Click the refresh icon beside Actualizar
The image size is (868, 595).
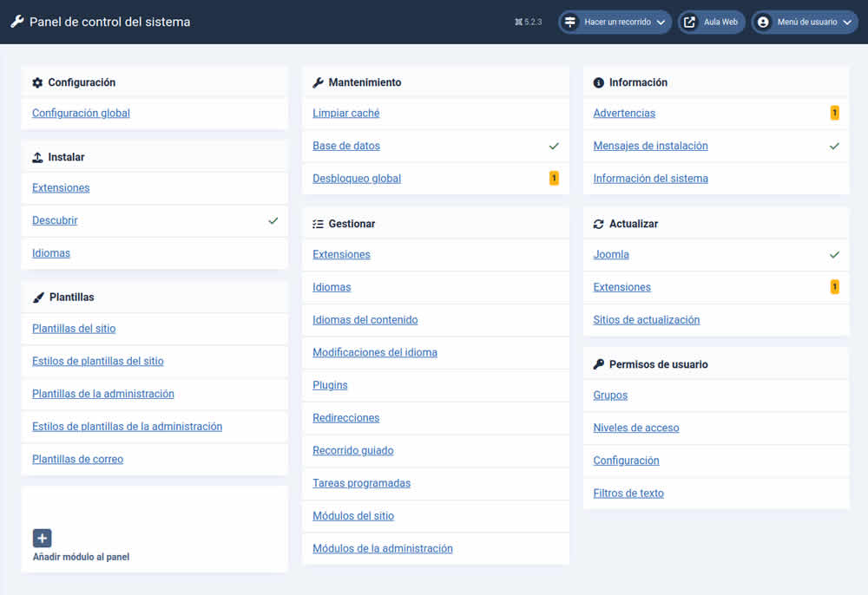click(598, 224)
